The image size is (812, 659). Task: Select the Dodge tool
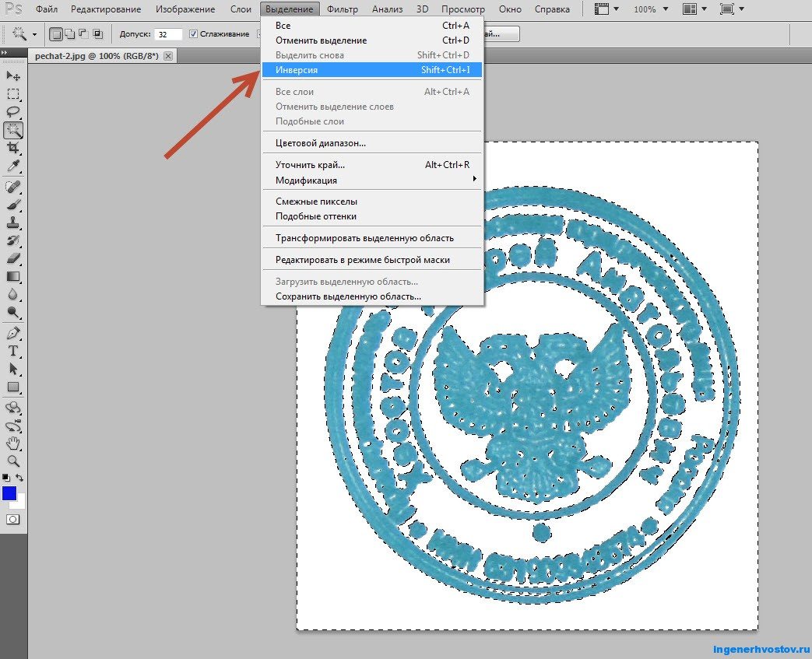click(13, 312)
